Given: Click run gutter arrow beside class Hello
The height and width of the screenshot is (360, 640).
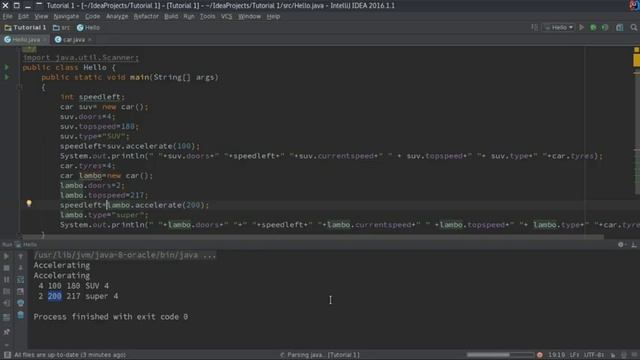Looking at the screenshot, I should [7, 67].
